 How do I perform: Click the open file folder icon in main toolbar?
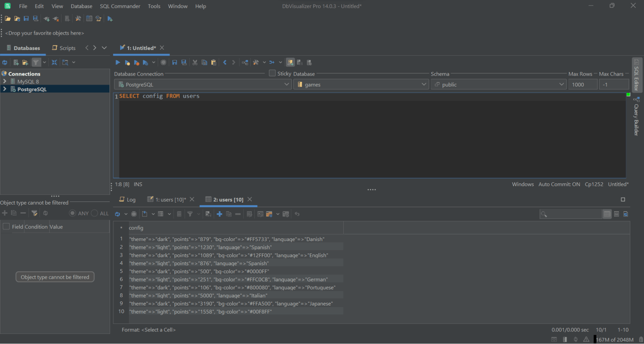point(8,19)
